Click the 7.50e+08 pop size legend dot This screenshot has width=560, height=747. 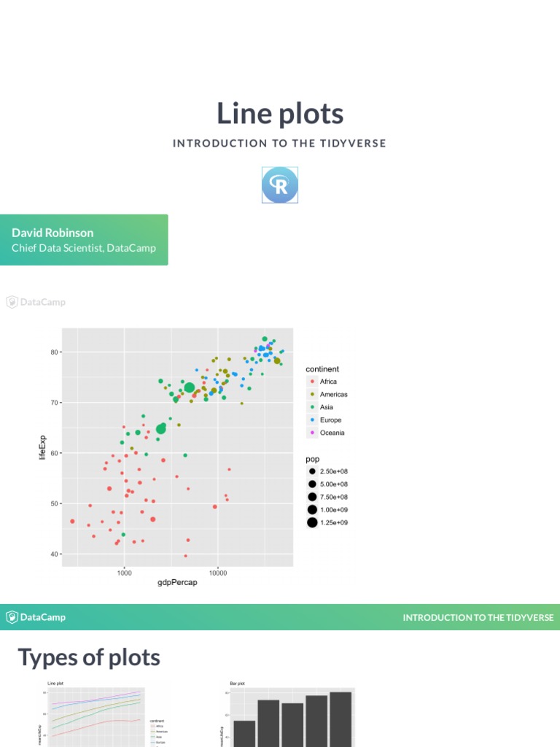pyautogui.click(x=312, y=497)
